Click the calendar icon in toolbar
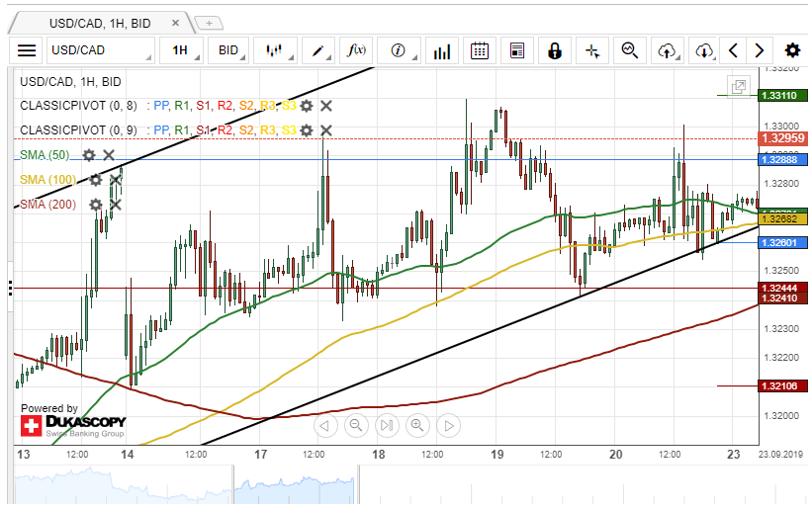812x510 pixels. point(480,50)
